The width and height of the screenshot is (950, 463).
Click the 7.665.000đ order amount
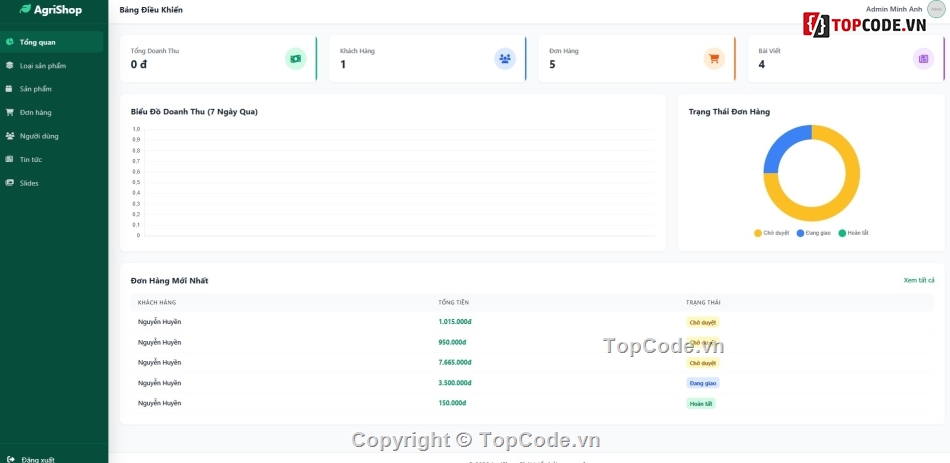click(x=455, y=362)
